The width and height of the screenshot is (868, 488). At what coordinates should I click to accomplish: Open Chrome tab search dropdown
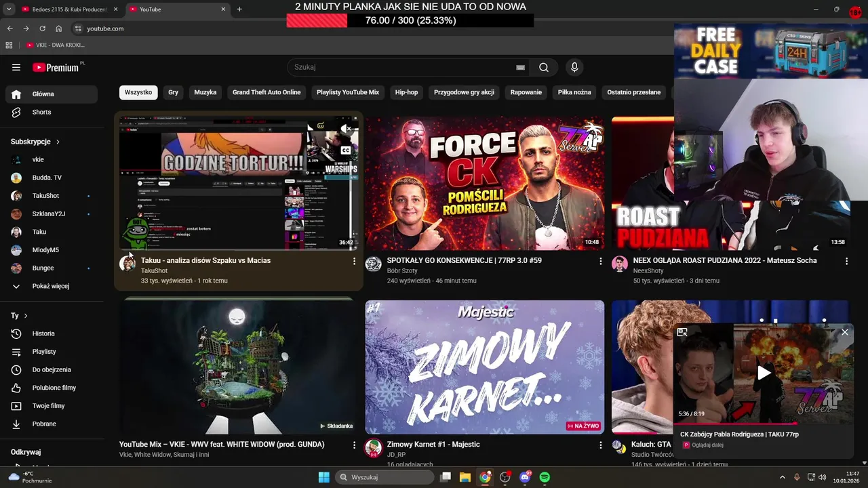tap(9, 9)
